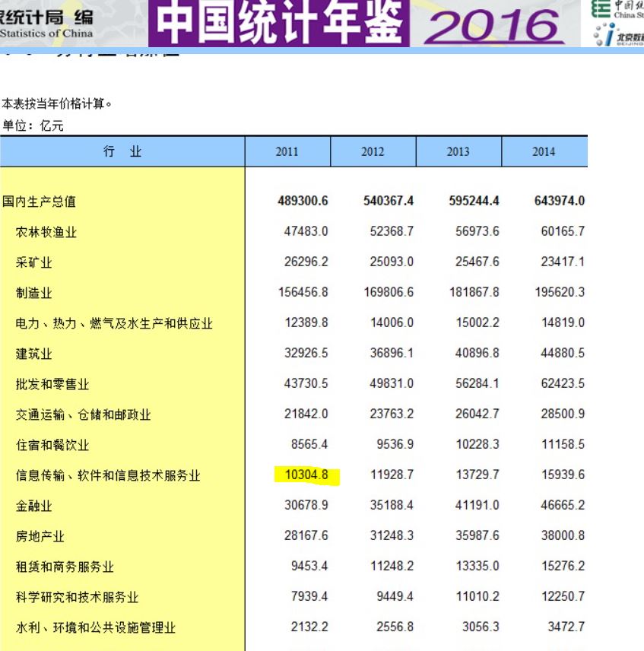
Task: Select the 信息传输、软件和信息技术服务业 row label
Action: pos(108,475)
